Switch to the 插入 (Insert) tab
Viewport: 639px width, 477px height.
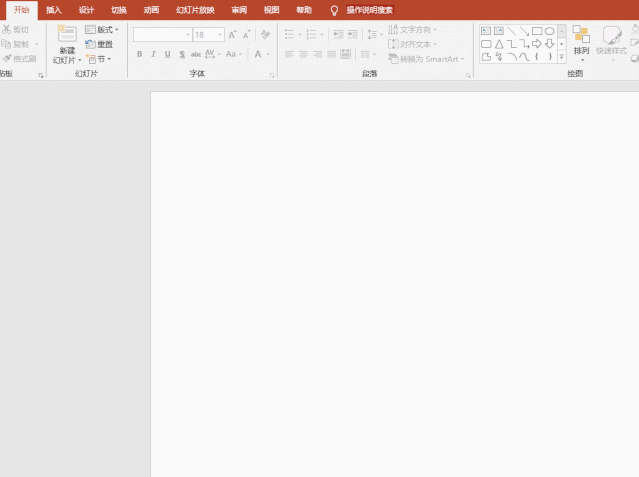(x=54, y=10)
